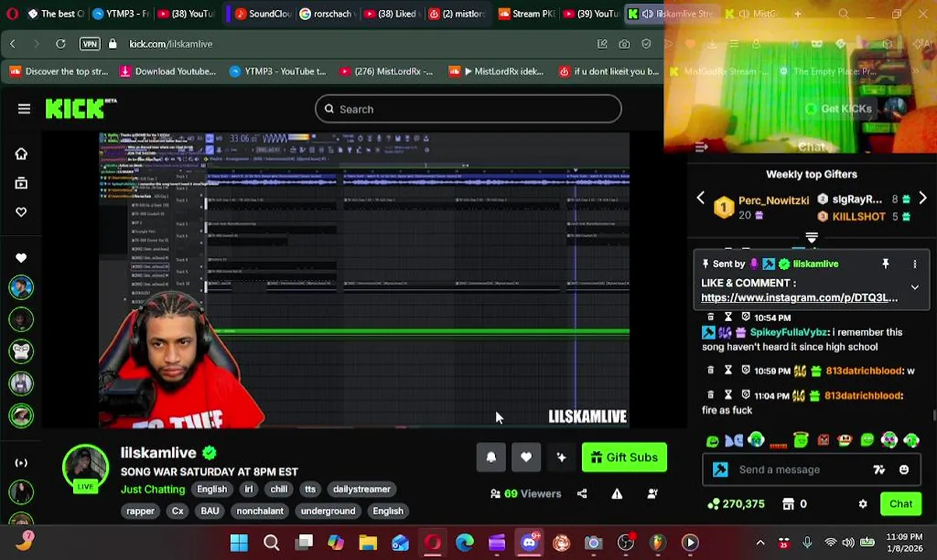
Task: Select the 'rapper' tag
Action: [x=140, y=511]
